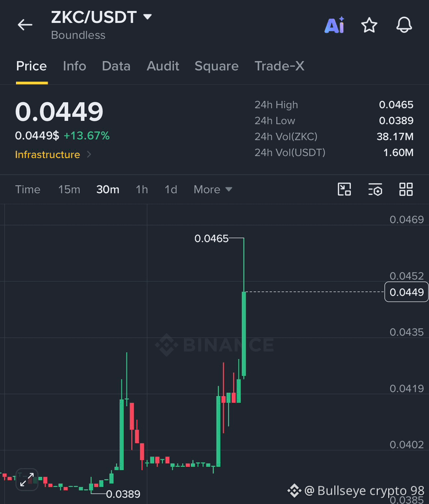Tap the 24h Low value 0.0389

(396, 120)
